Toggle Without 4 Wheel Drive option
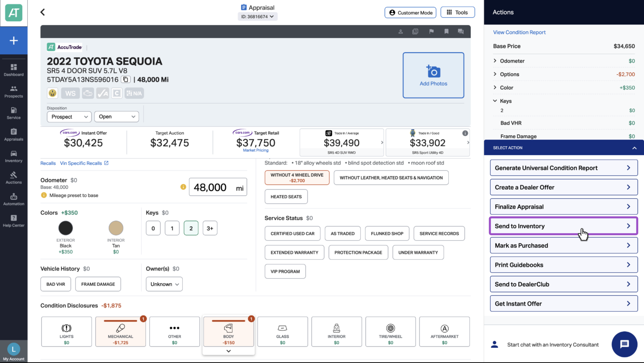644x363 pixels. tap(297, 178)
